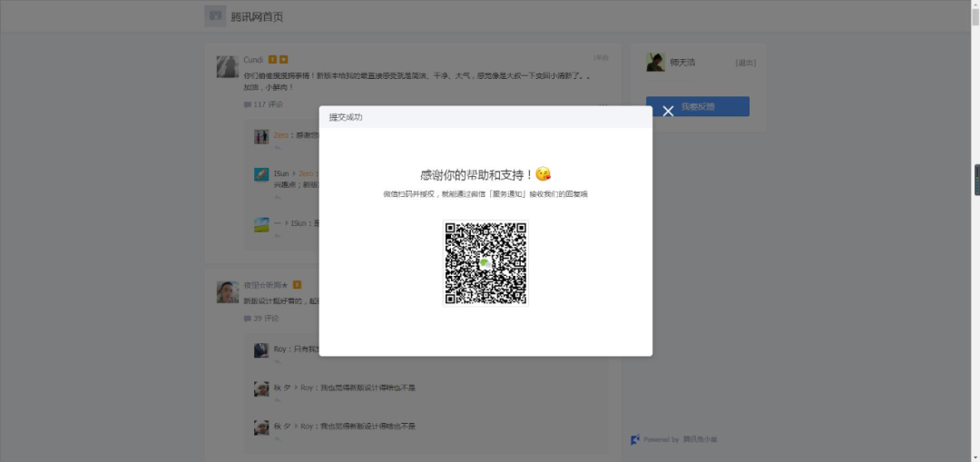980x462 pixels.
Task: Open 夜里☆听雨★ avatar
Action: [x=228, y=292]
